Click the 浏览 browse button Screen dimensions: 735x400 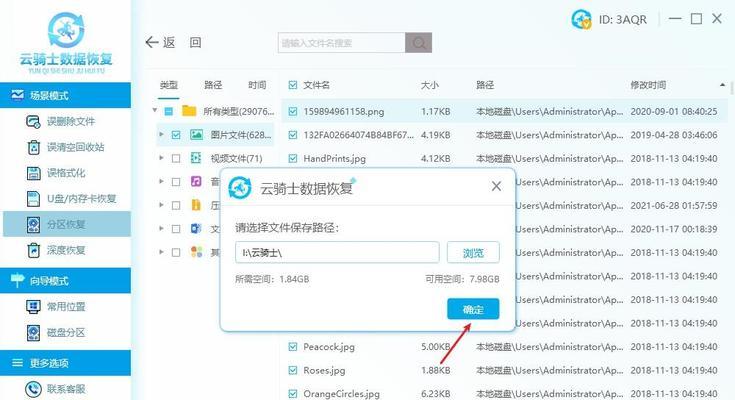point(473,253)
